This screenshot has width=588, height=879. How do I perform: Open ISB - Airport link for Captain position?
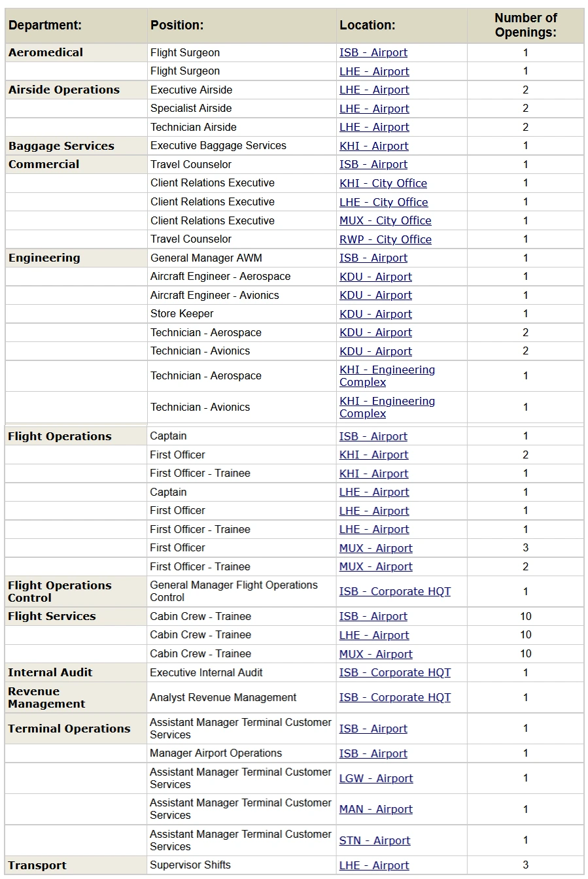pos(373,437)
